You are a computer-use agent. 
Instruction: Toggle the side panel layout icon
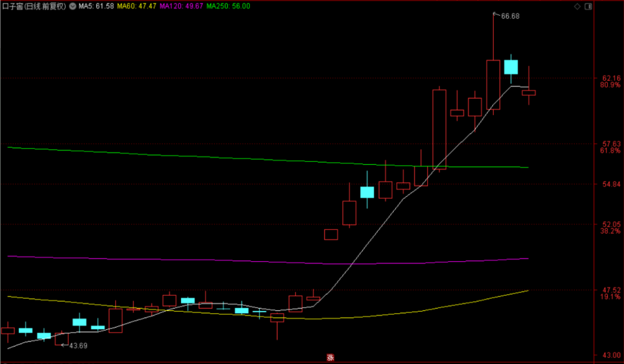tap(588, 6)
